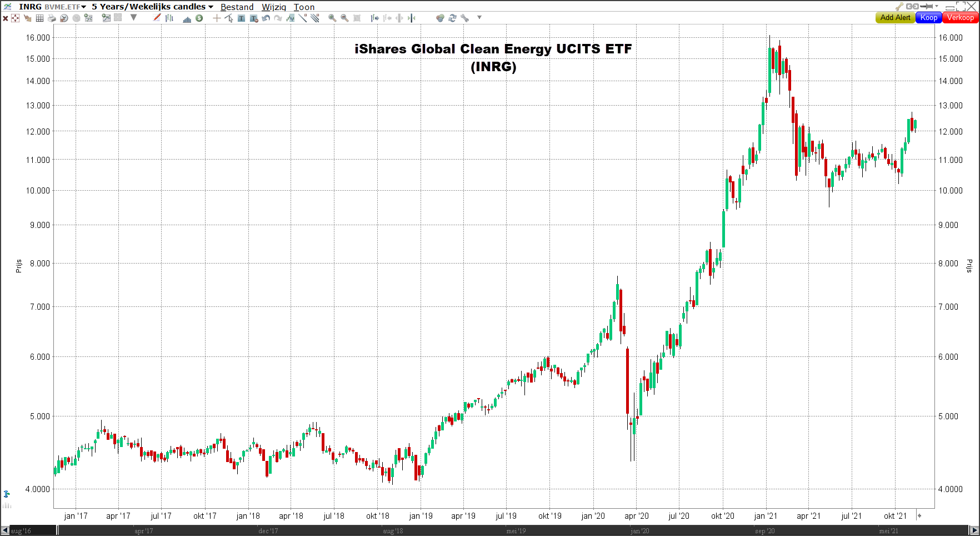Jump to chart start arrow icon
Screen dimensions: 980x536
374,18
